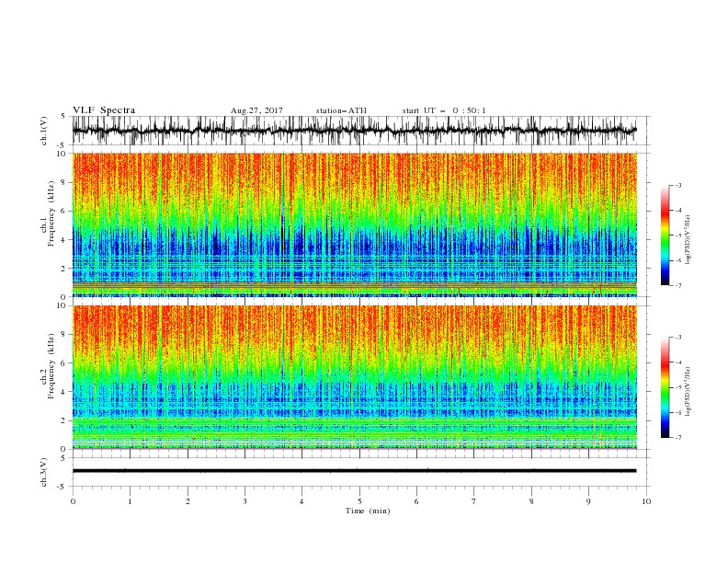Click the "2" tick on the time axis
This screenshot has height=563, width=728.
point(188,501)
